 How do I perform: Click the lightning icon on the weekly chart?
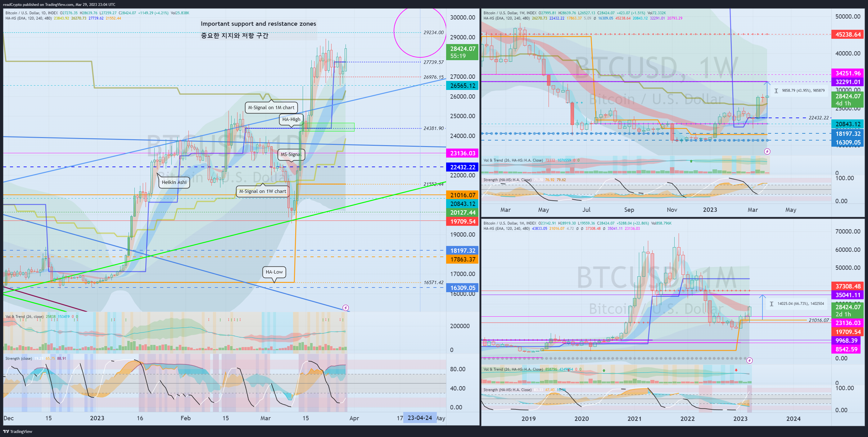(x=767, y=151)
